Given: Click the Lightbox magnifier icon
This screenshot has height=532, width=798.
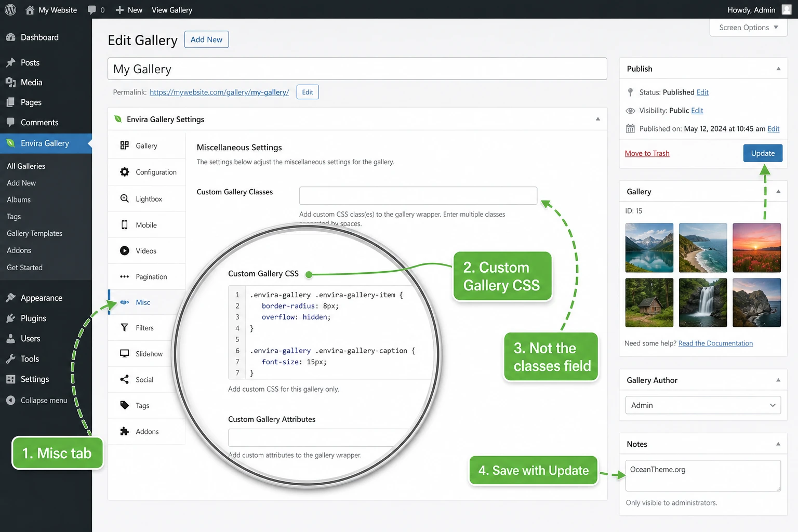Looking at the screenshot, I should click(125, 198).
